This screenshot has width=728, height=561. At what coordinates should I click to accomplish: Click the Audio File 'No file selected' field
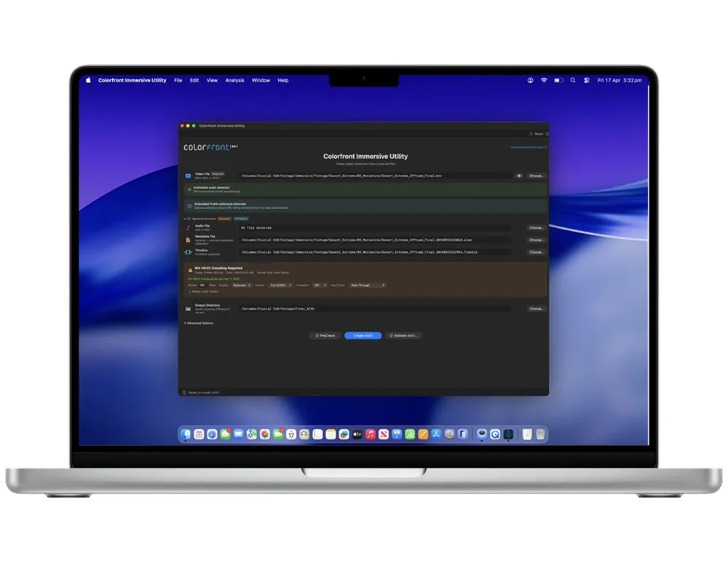375,228
